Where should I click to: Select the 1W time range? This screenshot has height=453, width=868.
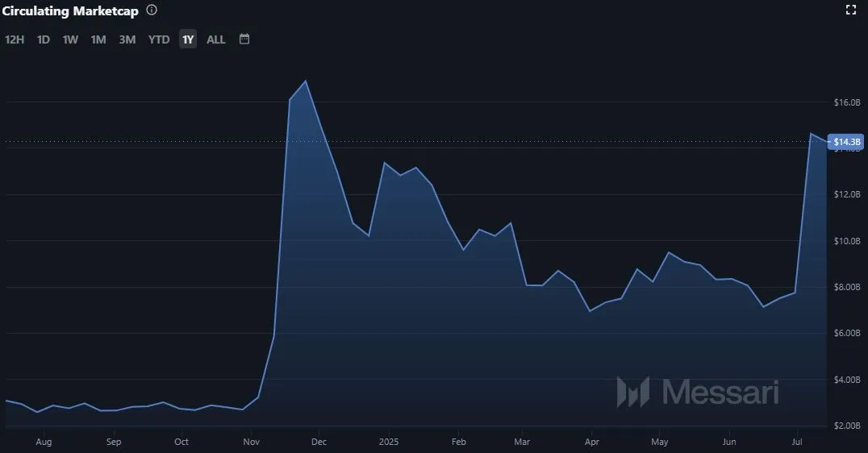(70, 39)
